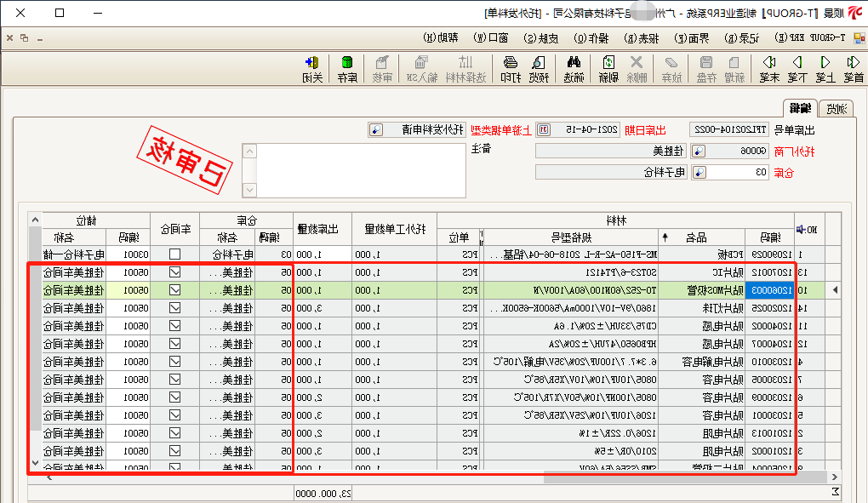The height and width of the screenshot is (503, 868).
Task: Click the 刷新 refresh icon
Action: point(608,67)
